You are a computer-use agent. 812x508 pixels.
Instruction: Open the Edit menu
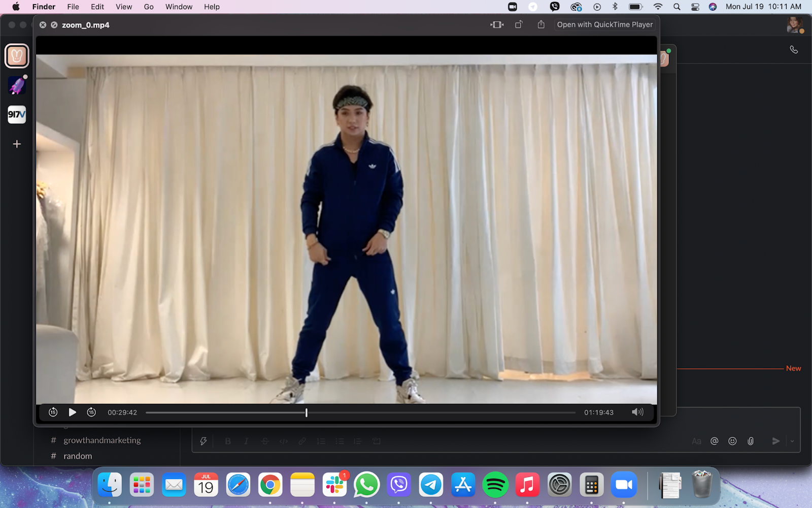97,7
